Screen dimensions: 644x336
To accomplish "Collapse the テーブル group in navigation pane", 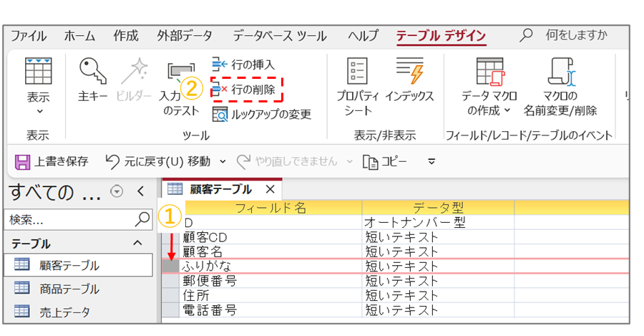I will click(137, 244).
